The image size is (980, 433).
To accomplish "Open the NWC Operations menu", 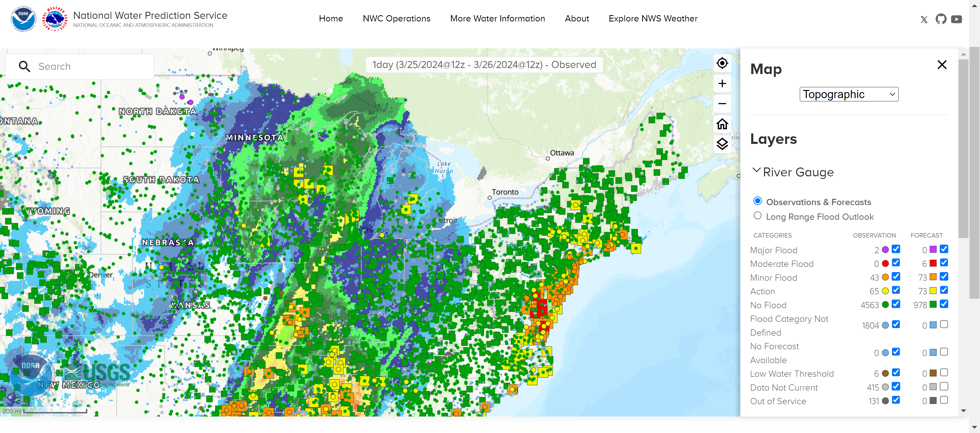I will (396, 19).
